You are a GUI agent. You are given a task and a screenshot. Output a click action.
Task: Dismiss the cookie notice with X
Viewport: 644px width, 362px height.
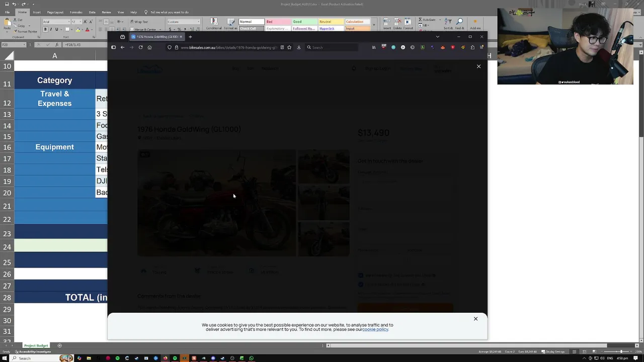tap(475, 319)
